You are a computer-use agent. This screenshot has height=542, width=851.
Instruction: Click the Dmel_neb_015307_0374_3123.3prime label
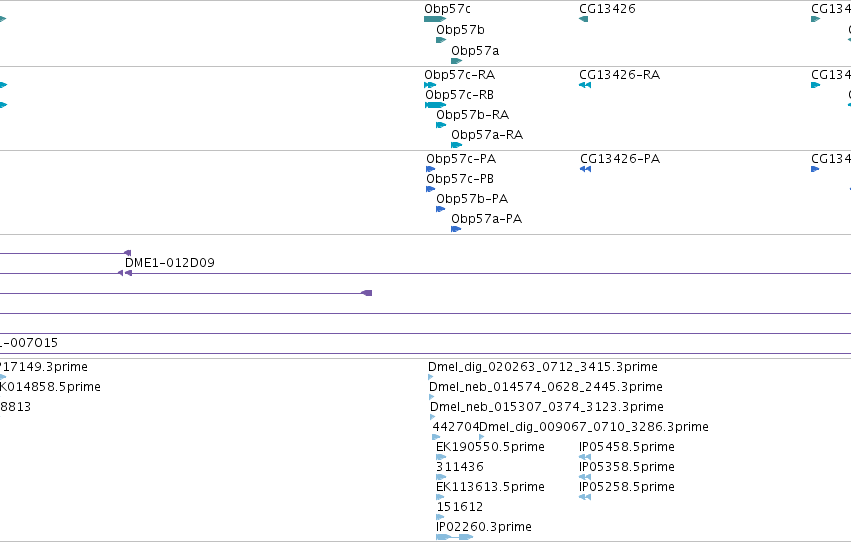pos(547,407)
